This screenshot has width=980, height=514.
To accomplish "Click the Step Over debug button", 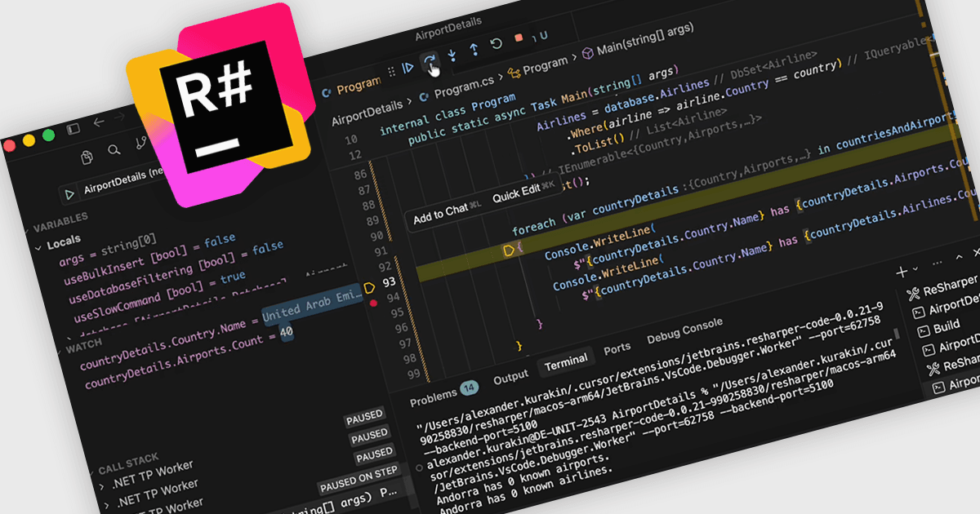I will pos(429,60).
